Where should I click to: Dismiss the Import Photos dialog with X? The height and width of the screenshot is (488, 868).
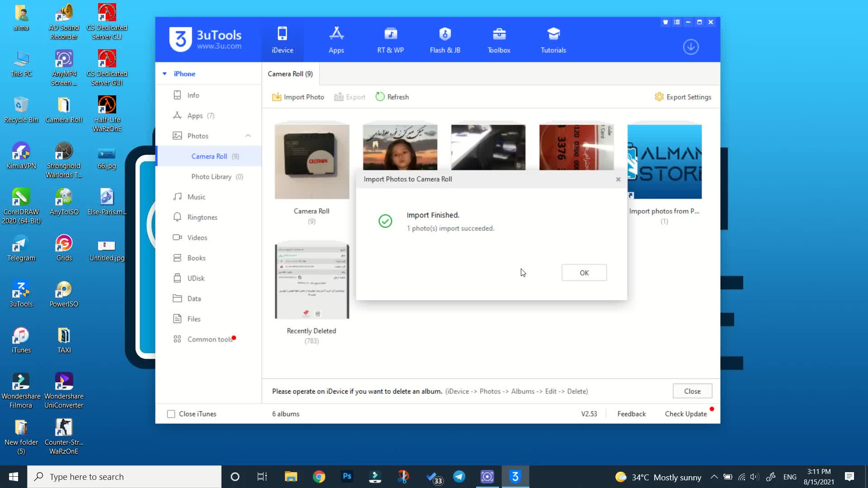(x=618, y=179)
